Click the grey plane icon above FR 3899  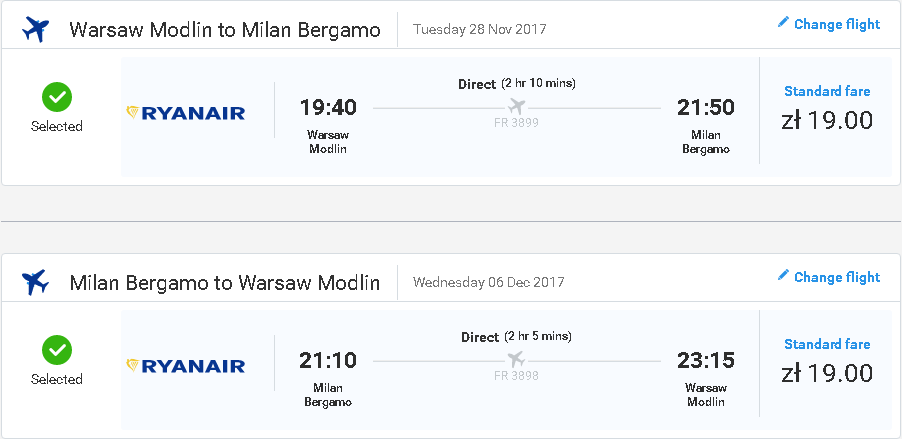tap(517, 106)
